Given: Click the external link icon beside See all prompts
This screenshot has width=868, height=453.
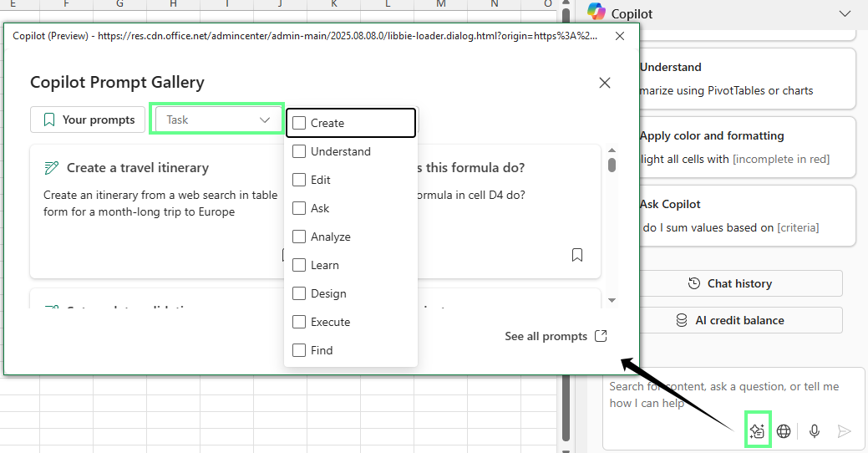Looking at the screenshot, I should click(x=601, y=336).
